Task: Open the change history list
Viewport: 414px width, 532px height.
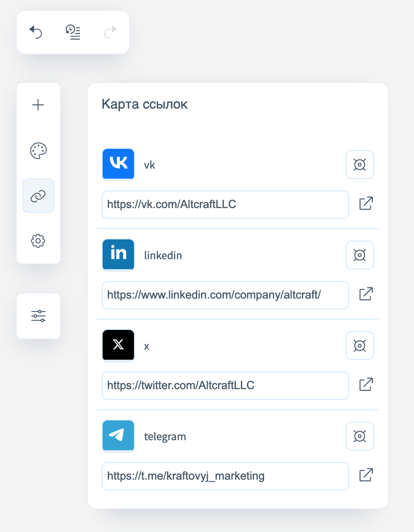Action: tap(73, 32)
